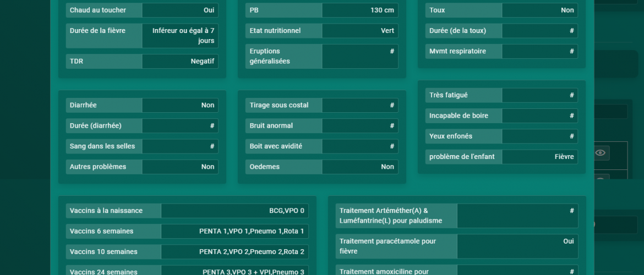Select the Mvmt respiratoire value field
The image size is (644, 275).
[x=539, y=52]
